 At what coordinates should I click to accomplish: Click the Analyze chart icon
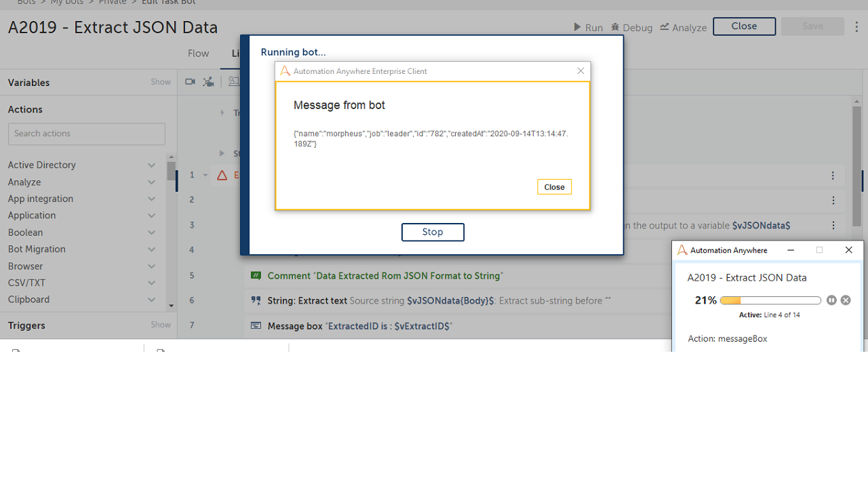point(665,27)
